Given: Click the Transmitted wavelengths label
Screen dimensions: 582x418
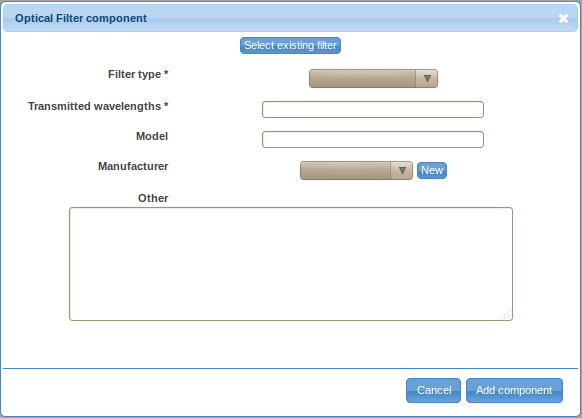Looking at the screenshot, I should coord(98,106).
